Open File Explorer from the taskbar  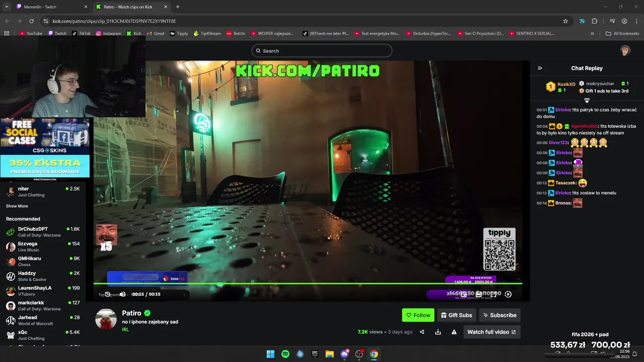click(x=330, y=354)
